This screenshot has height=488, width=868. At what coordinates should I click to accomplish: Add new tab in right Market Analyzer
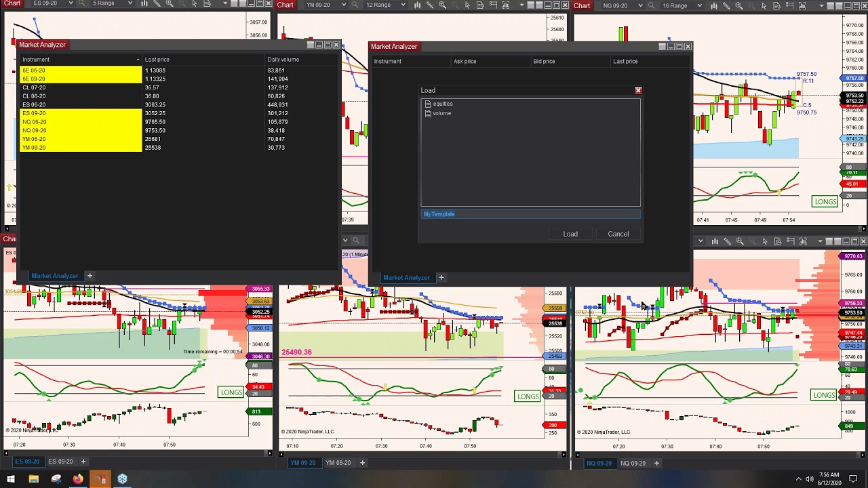click(x=441, y=277)
